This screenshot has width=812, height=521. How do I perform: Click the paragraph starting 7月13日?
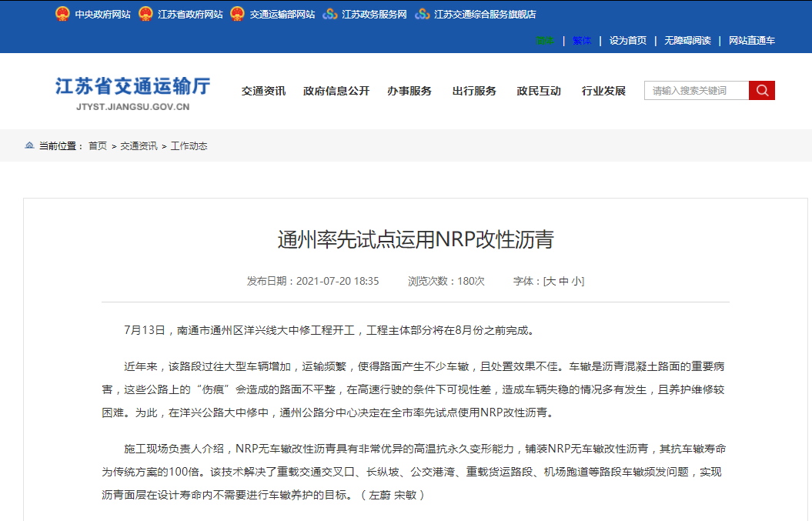point(331,330)
